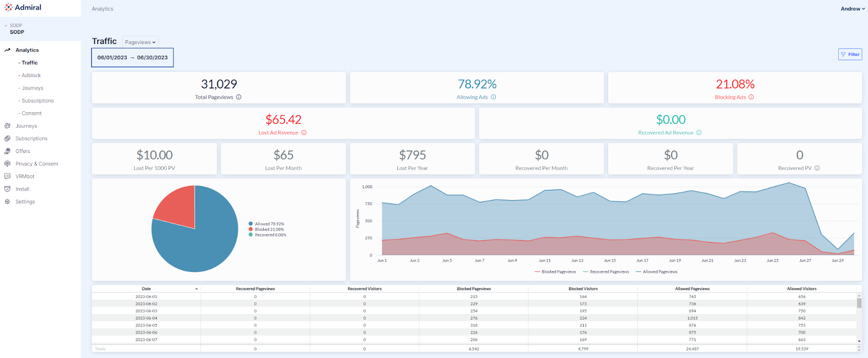Click the Admiral logo
The image size is (868, 358).
pos(23,8)
